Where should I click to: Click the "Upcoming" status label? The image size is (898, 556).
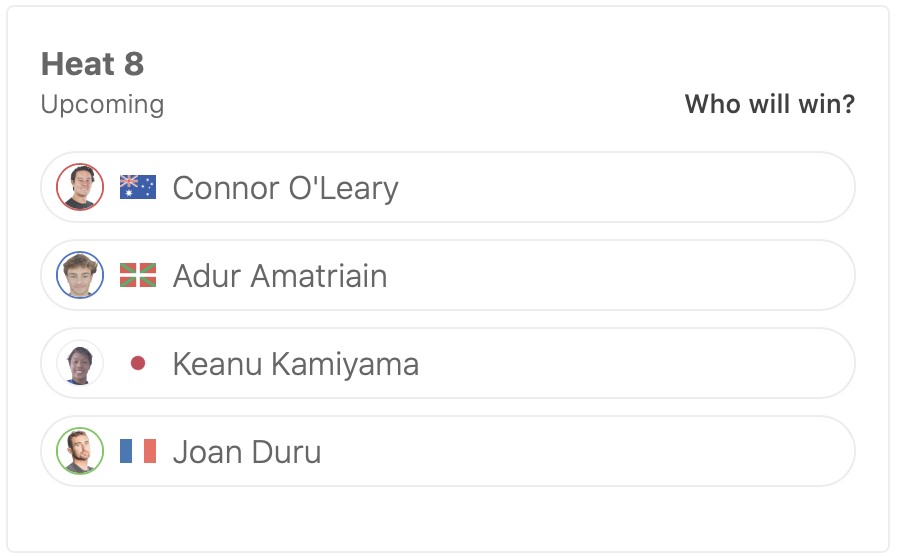[102, 104]
